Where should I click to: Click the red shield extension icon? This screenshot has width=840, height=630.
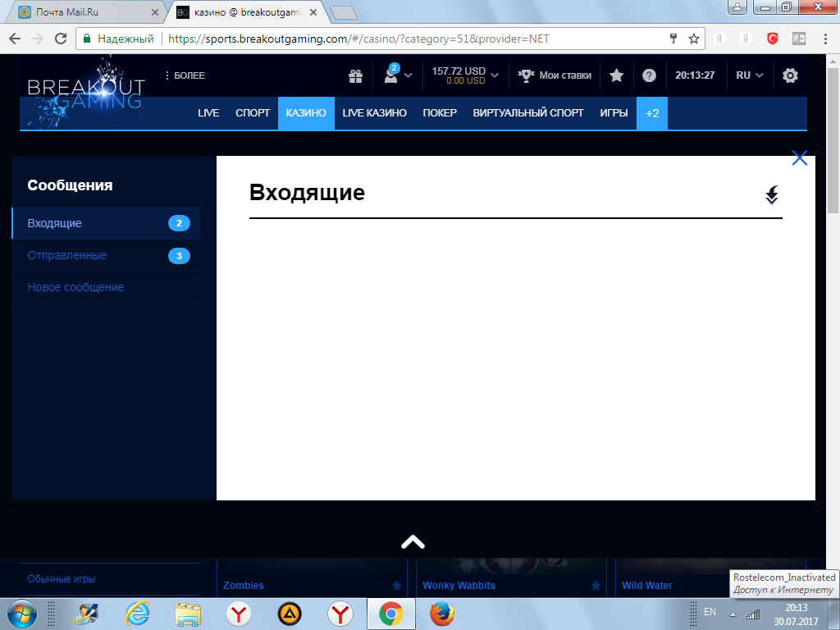pyautogui.click(x=772, y=39)
